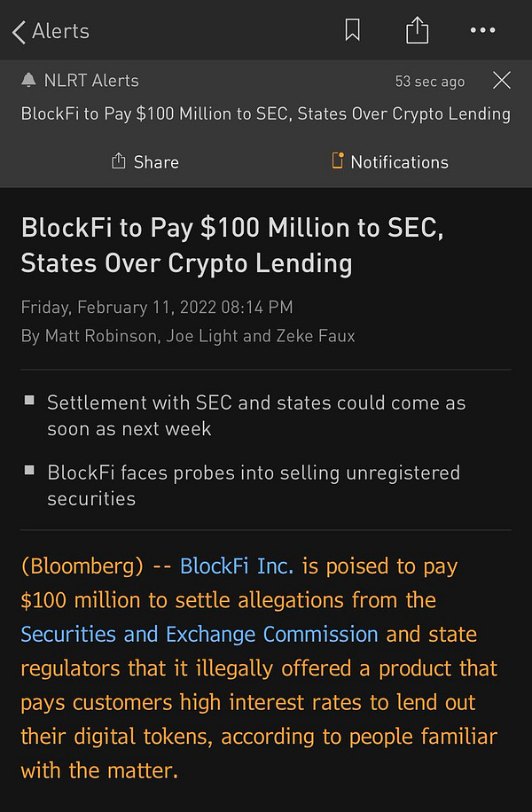Tap the first bullet about SEC settlement
Screen dimensions: 532x812
point(256,415)
